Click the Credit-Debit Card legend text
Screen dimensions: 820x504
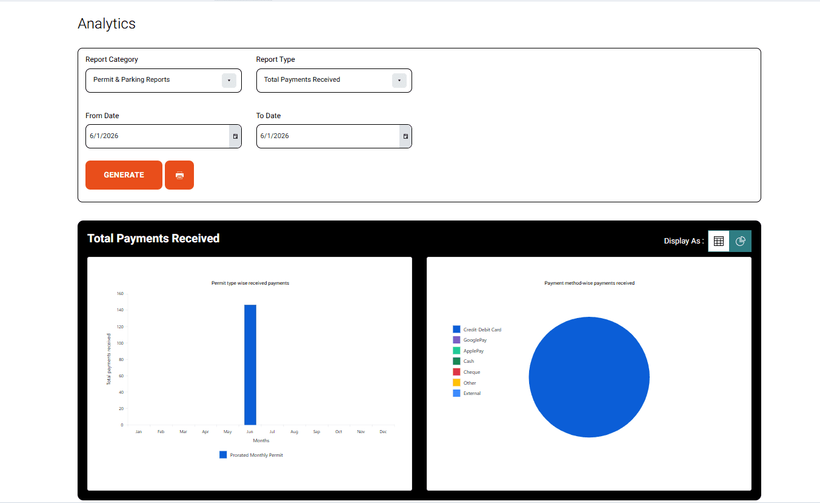point(482,330)
